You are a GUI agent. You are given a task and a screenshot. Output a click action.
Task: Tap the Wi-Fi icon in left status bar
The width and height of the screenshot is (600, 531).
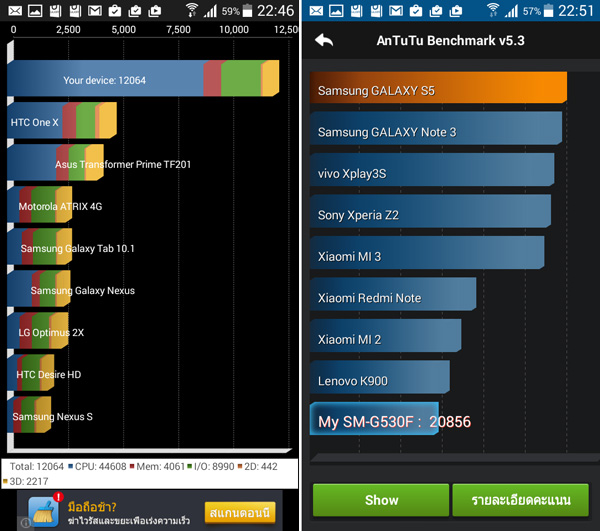coord(191,10)
